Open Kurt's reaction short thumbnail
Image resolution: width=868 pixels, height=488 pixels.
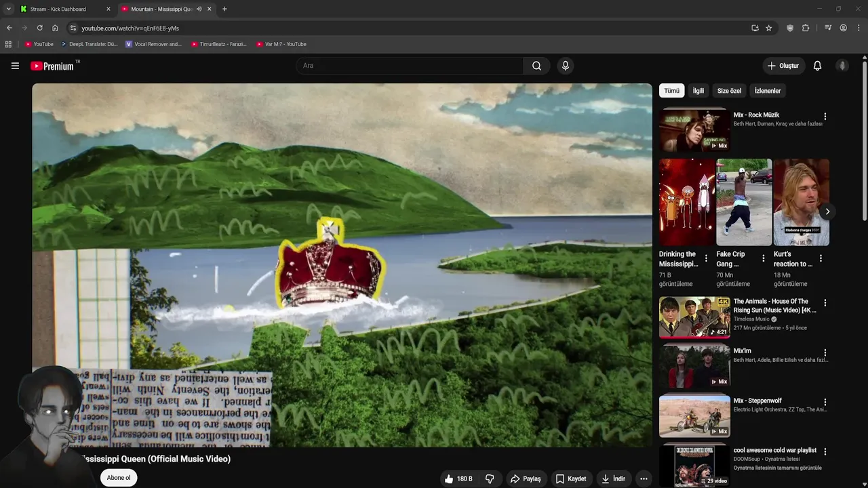coord(801,202)
